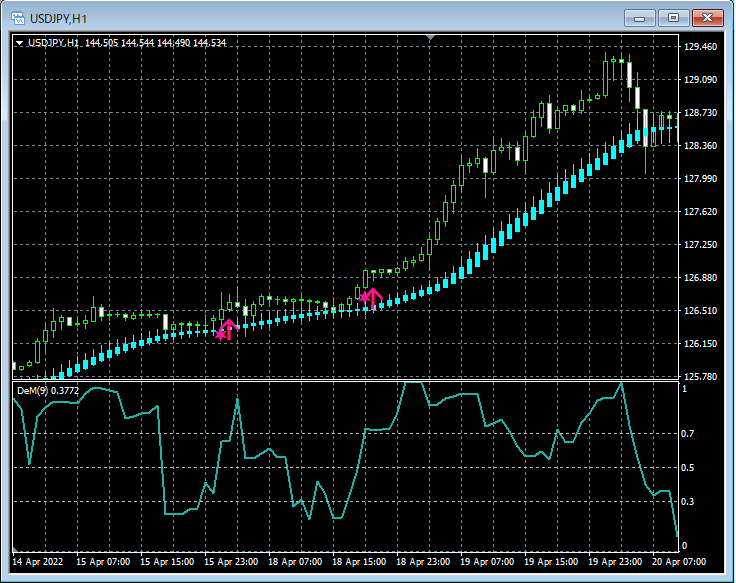The height and width of the screenshot is (583, 736).
Task: Click the USDJPY,H1 window title text
Action: 58,19
